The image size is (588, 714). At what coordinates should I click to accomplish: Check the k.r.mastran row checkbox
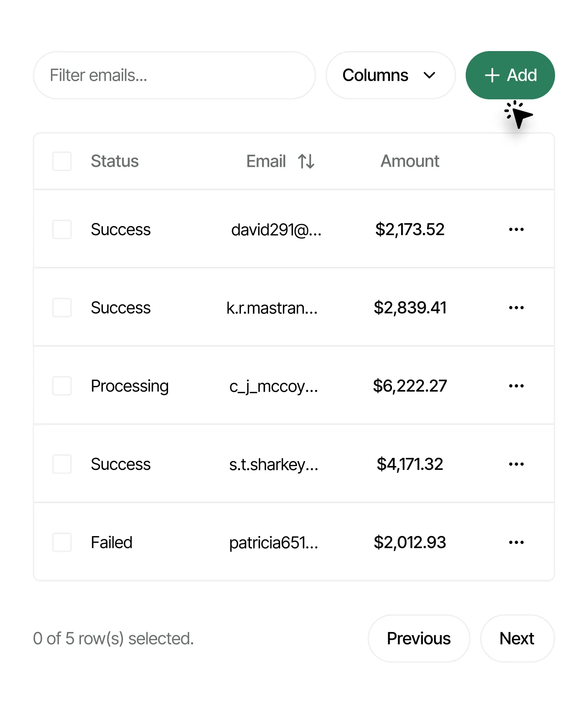coord(62,308)
